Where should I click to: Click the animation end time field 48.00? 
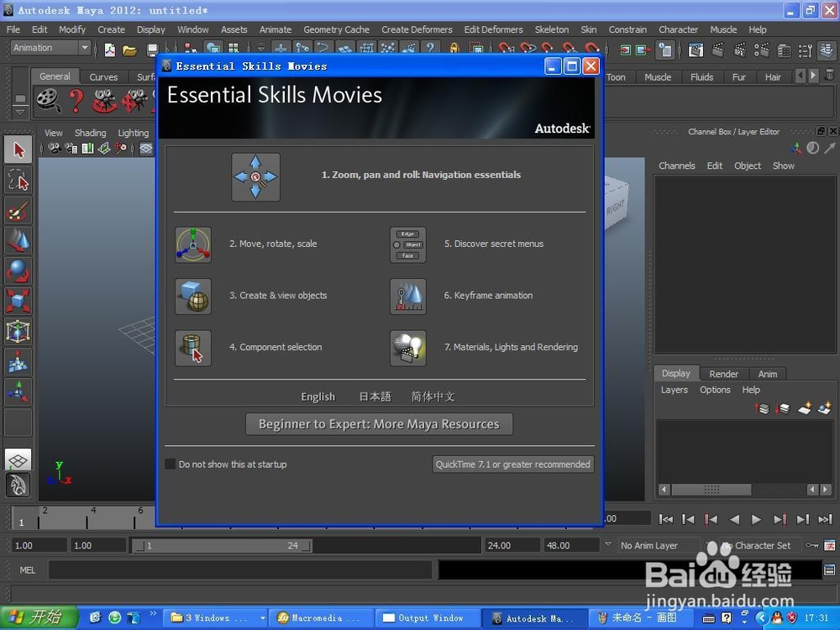[x=570, y=545]
